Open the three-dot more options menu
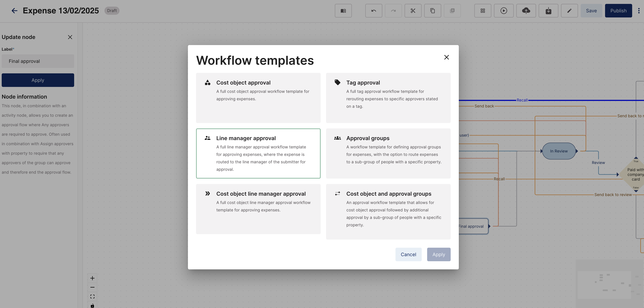The image size is (644, 308). coord(639,11)
